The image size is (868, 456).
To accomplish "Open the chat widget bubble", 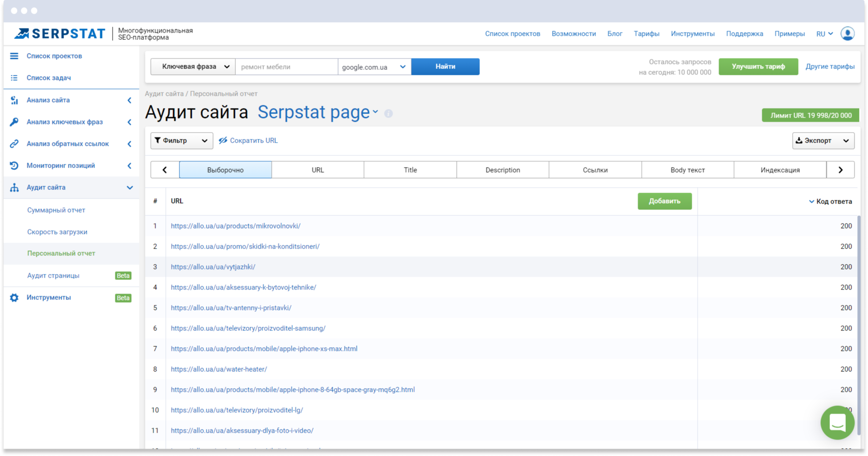I will click(838, 422).
